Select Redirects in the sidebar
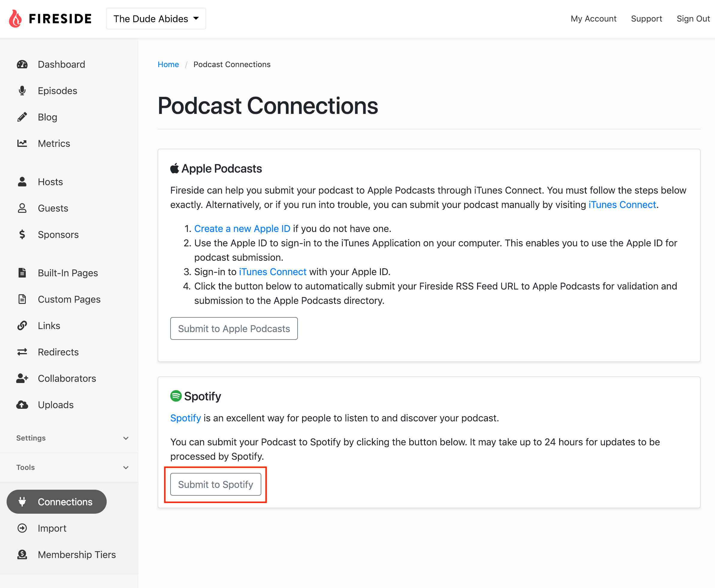 [58, 352]
